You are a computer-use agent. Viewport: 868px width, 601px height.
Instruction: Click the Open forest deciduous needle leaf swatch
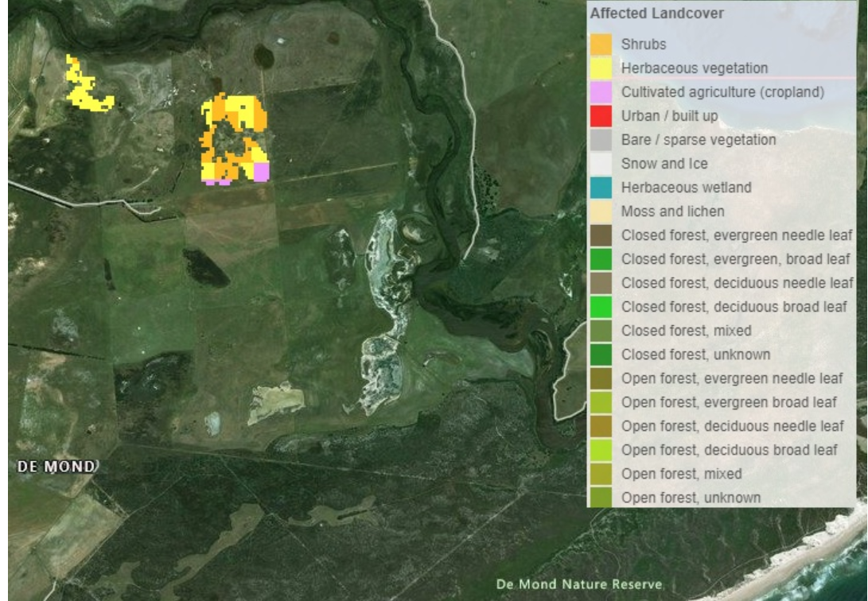click(x=601, y=426)
